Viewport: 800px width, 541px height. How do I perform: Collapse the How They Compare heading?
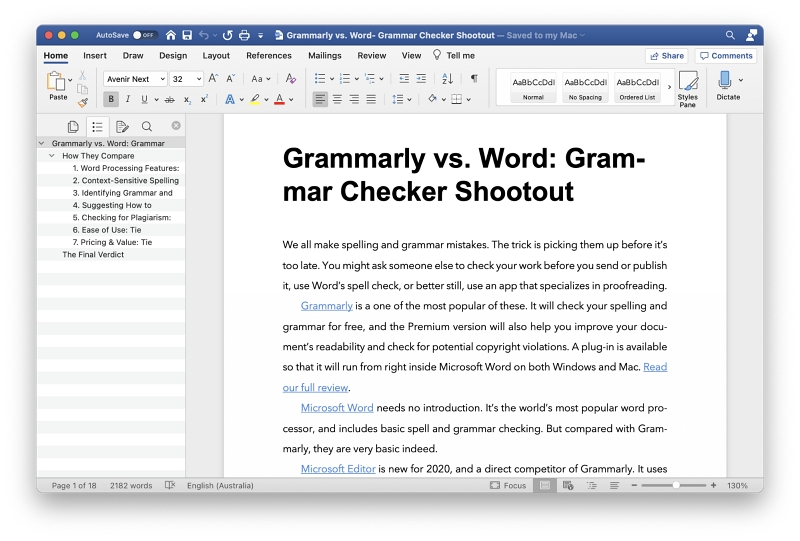52,156
